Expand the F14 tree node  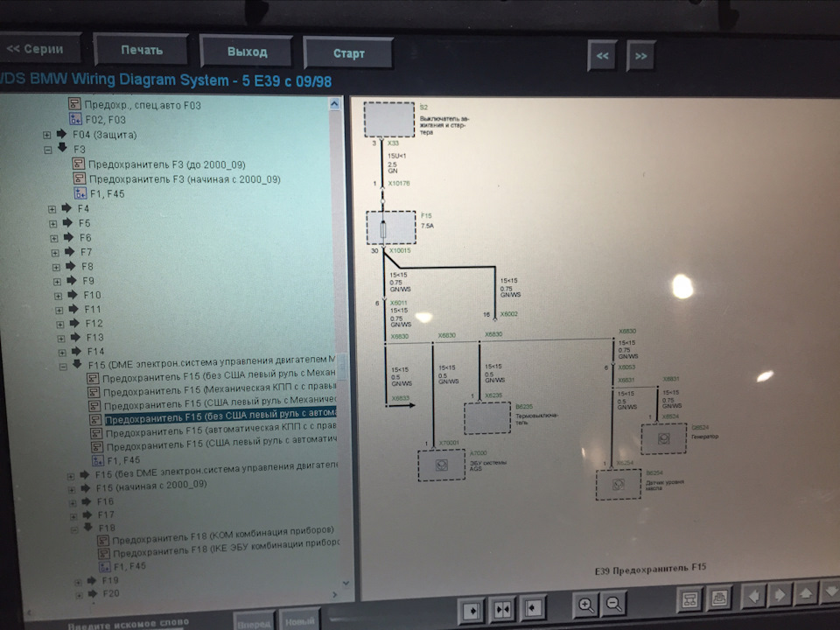(x=62, y=353)
